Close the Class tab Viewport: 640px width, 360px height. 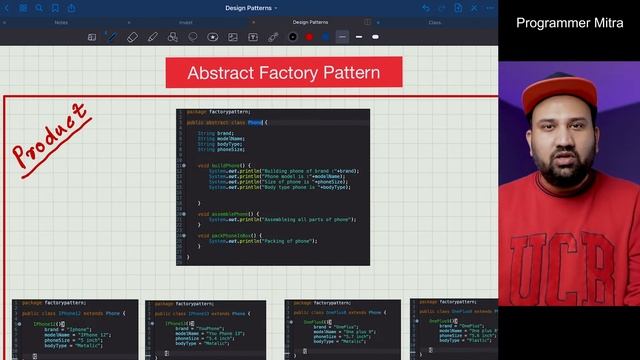pos(378,22)
